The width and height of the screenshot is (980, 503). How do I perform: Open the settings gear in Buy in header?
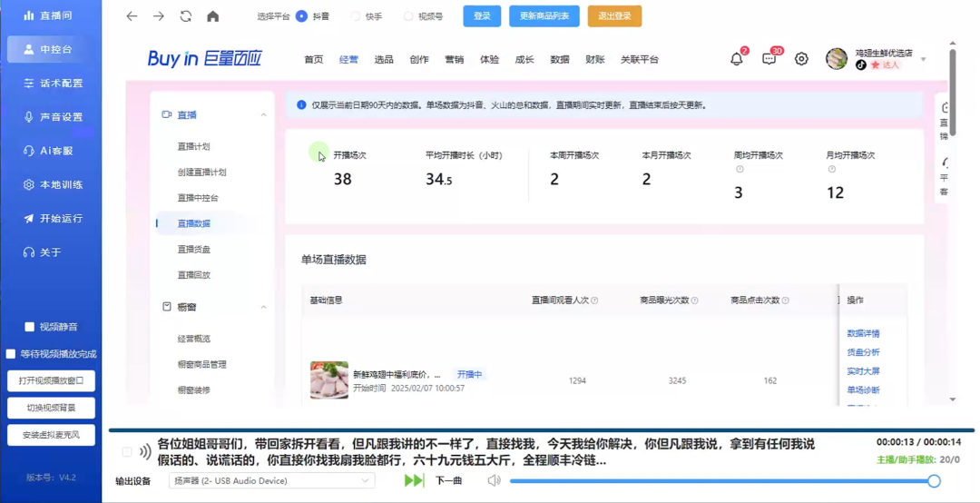click(x=801, y=59)
